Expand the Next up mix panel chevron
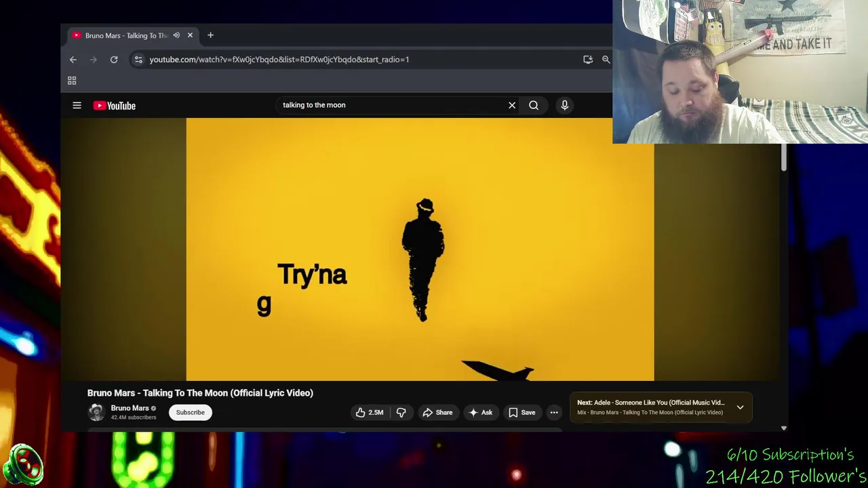Viewport: 868px width, 488px height. click(x=740, y=407)
